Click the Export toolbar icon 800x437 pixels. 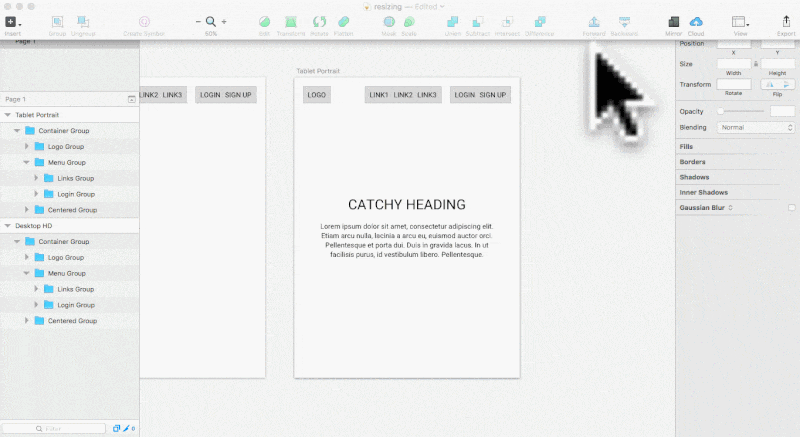tap(786, 22)
